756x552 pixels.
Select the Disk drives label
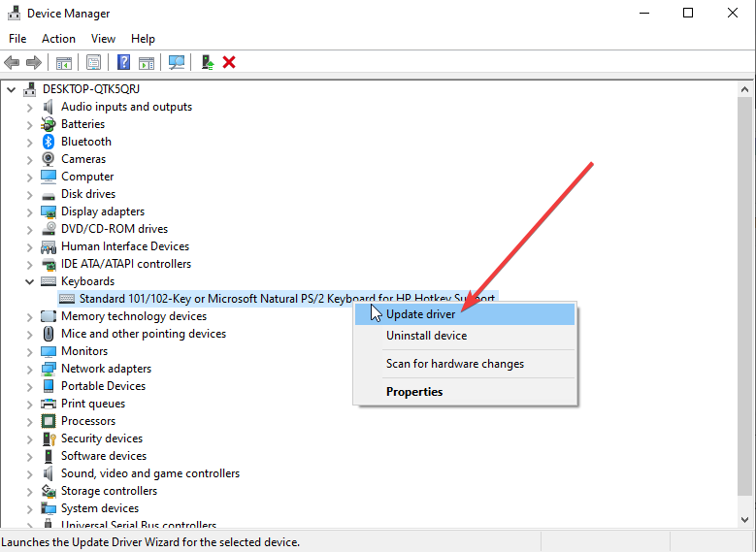point(88,194)
